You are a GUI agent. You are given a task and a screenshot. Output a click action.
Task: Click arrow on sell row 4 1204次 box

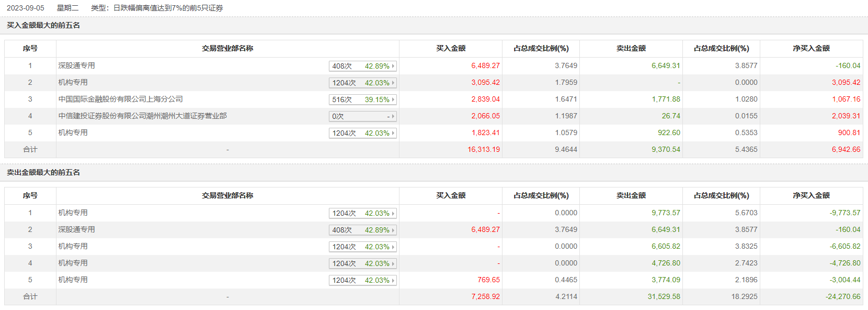pyautogui.click(x=393, y=263)
